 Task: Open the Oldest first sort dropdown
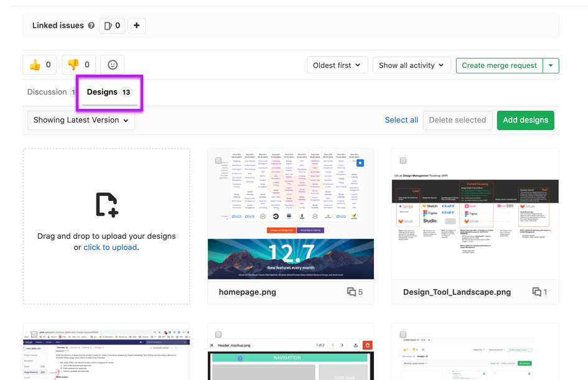[x=337, y=65]
